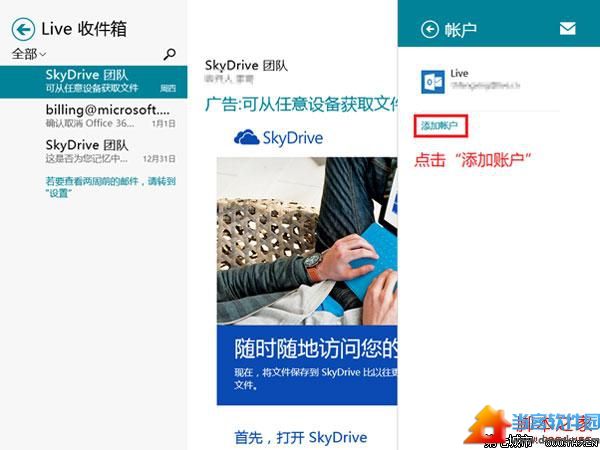Click the blue 随时随地访问 banner
This screenshot has height=450, width=600.
(307, 365)
